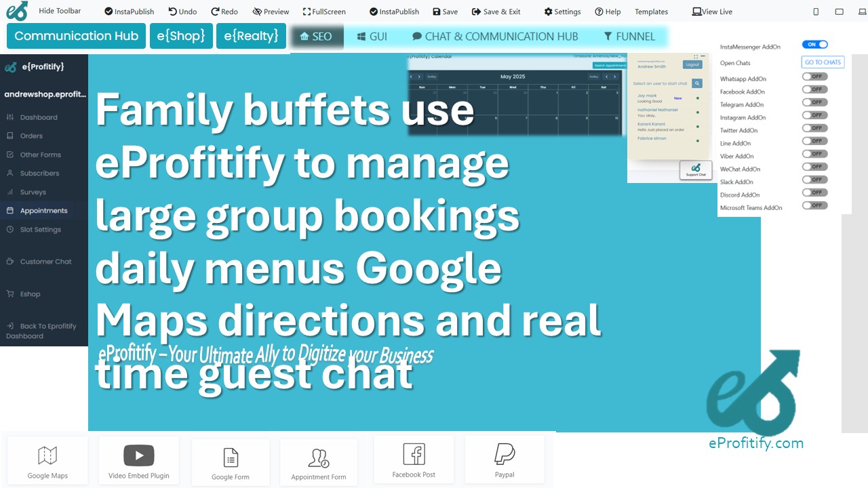Turn on the Slack AddOn
Image resolution: width=868 pixels, height=488 pixels.
tap(814, 179)
